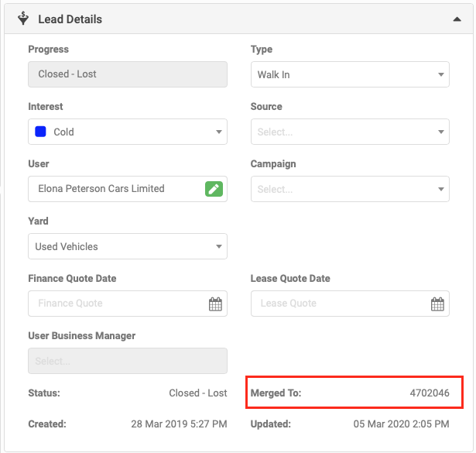This screenshot has height=453, width=476.
Task: Open the Source select dropdown
Action: click(x=350, y=132)
